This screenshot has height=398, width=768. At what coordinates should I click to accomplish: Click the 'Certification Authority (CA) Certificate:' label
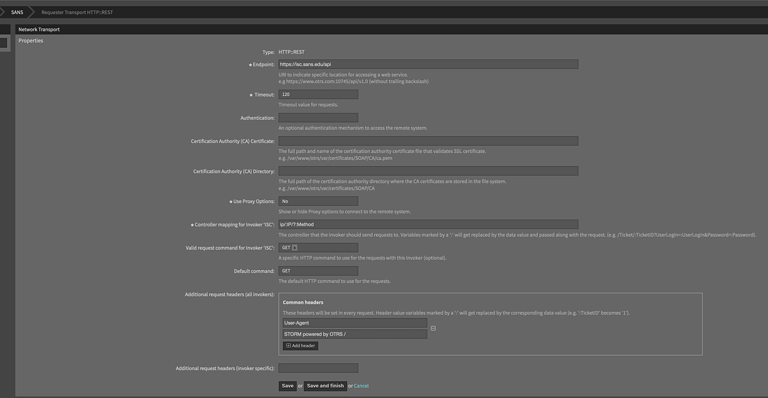(233, 141)
